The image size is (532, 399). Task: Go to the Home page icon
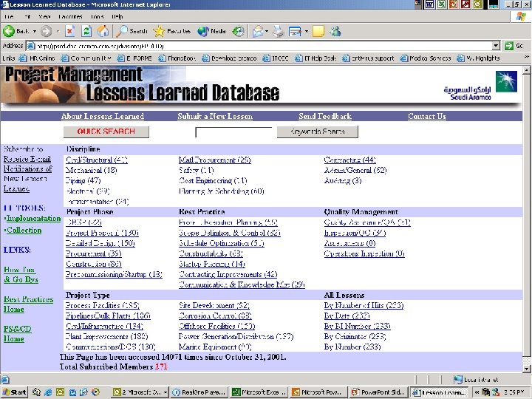tap(103, 31)
